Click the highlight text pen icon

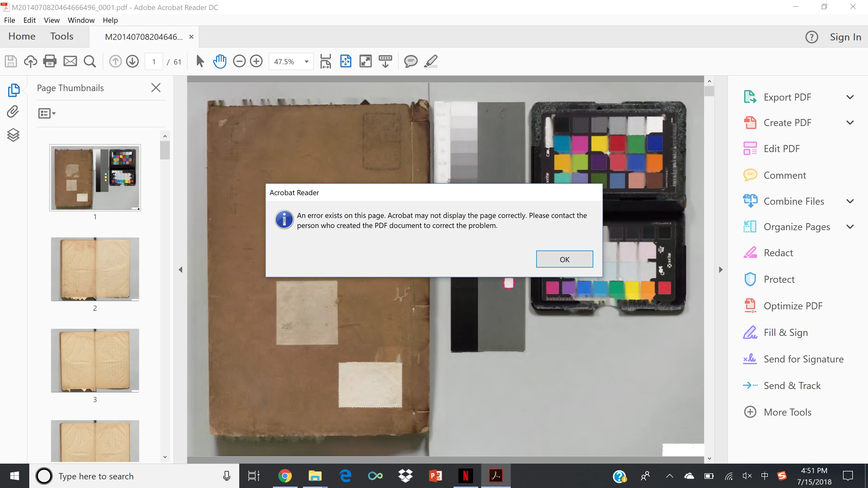[x=431, y=62]
